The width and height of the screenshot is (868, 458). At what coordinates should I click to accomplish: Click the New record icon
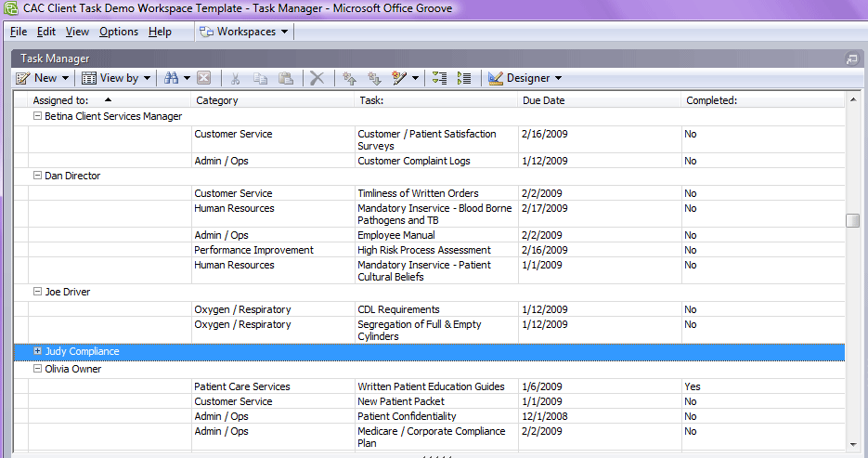coord(22,78)
